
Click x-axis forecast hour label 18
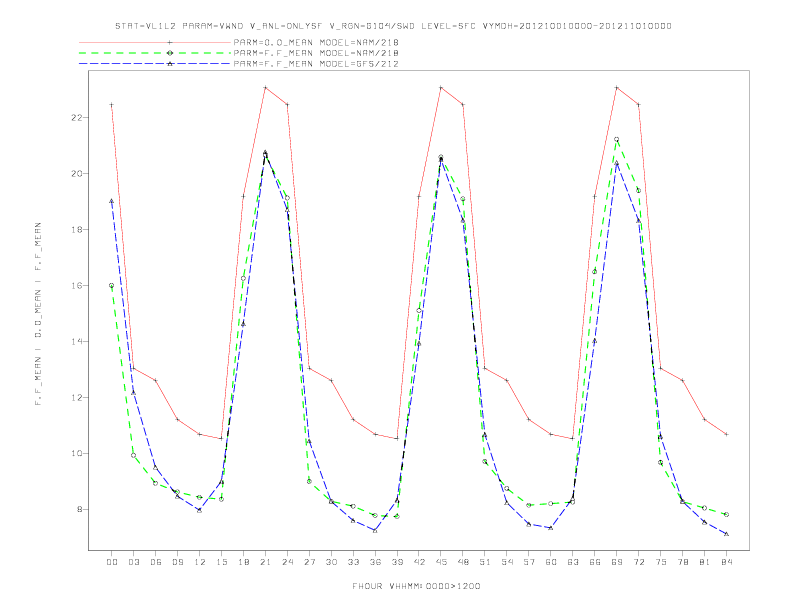pyautogui.click(x=243, y=562)
